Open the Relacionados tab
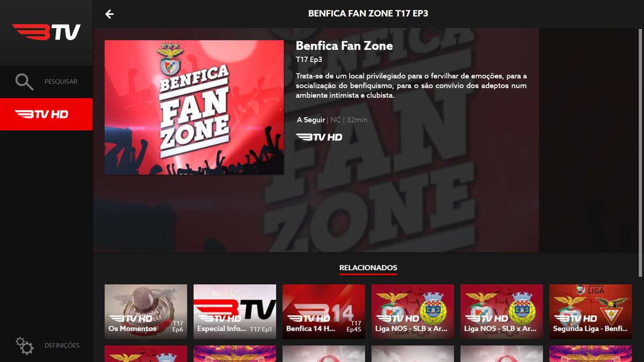Viewport: 644px width, 362px height. point(368,268)
